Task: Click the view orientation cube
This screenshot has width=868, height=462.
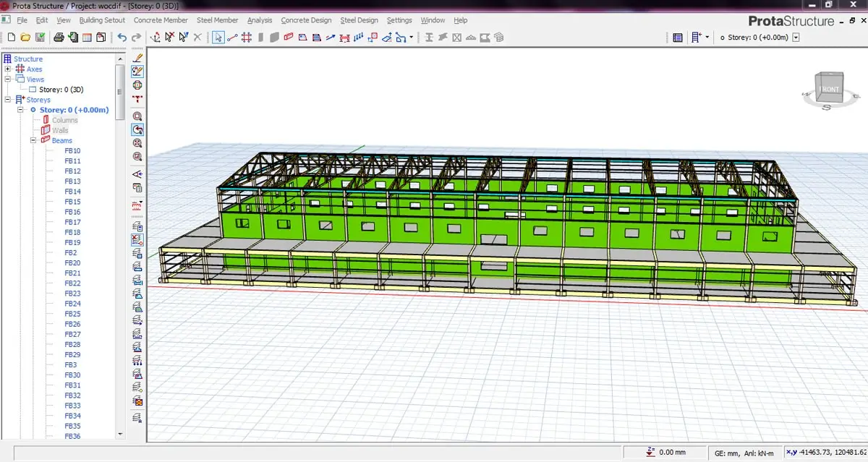Action: coord(828,88)
